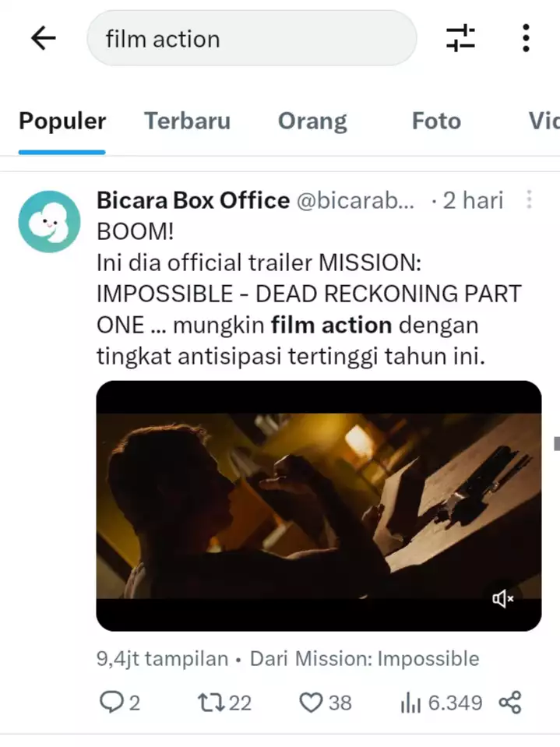Like the post with heart icon
Viewport: 560px width, 747px height.
click(311, 703)
